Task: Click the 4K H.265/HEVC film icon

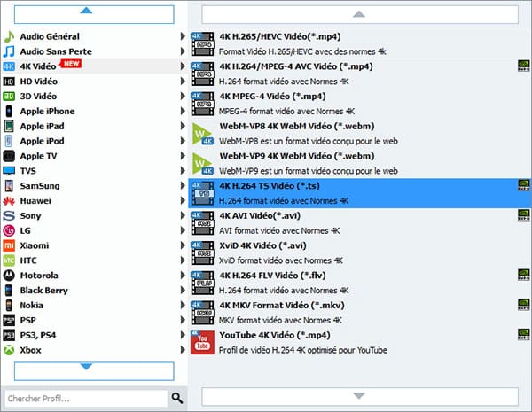Action: click(204, 43)
